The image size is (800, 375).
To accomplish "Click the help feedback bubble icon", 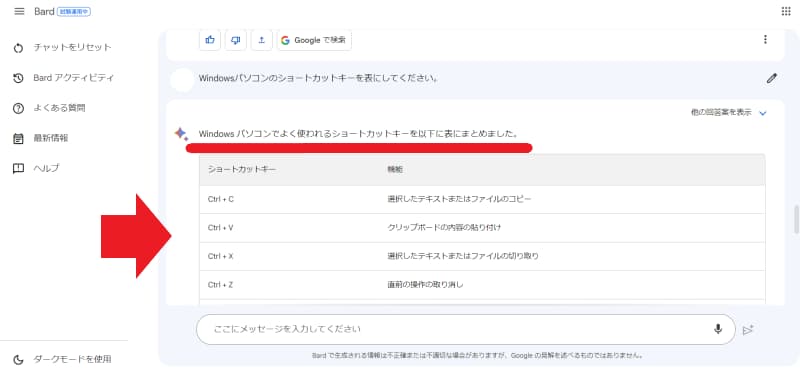I will pyautogui.click(x=18, y=168).
